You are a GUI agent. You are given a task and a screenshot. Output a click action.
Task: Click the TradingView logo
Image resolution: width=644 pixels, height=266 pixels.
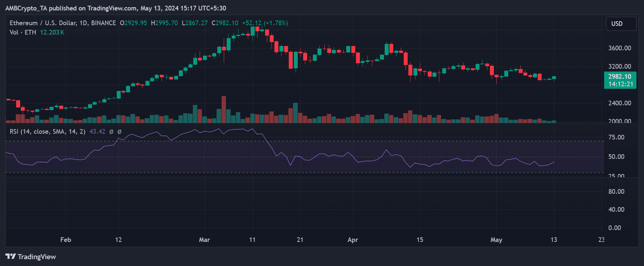tap(31, 257)
